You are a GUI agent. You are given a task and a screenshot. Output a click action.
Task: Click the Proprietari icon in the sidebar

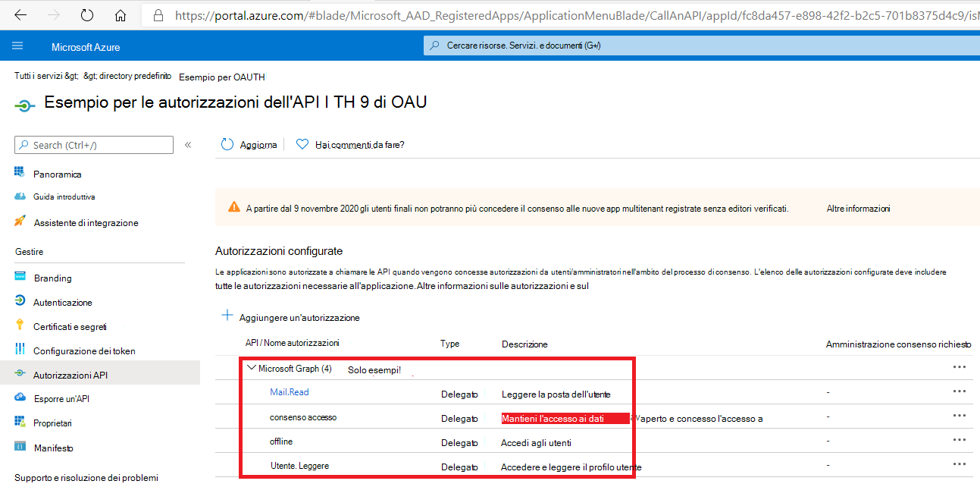click(20, 423)
